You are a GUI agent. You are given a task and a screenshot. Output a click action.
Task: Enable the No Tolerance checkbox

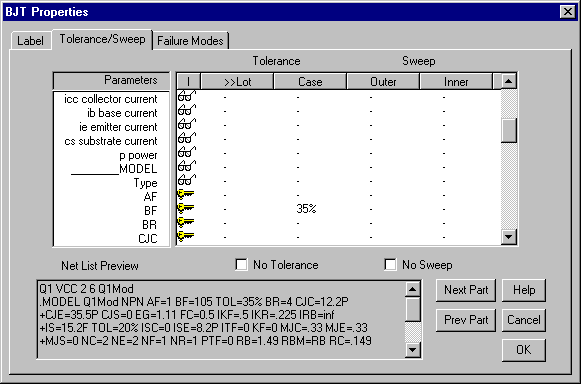click(241, 265)
